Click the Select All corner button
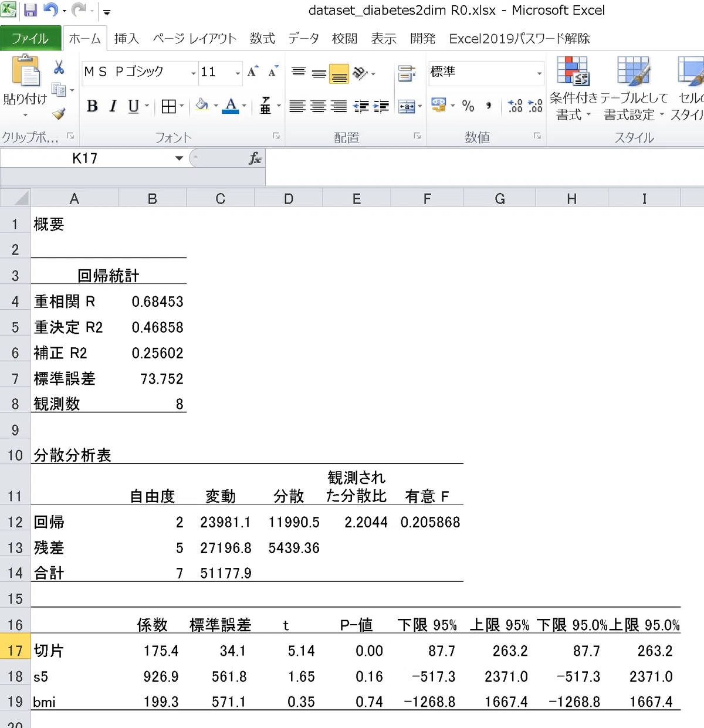704x728 pixels. (x=15, y=198)
